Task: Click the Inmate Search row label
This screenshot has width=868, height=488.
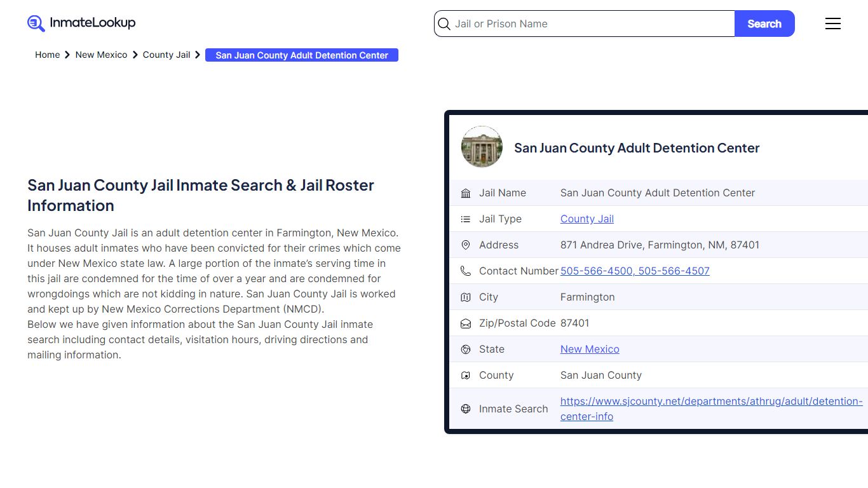Action: pyautogui.click(x=513, y=409)
